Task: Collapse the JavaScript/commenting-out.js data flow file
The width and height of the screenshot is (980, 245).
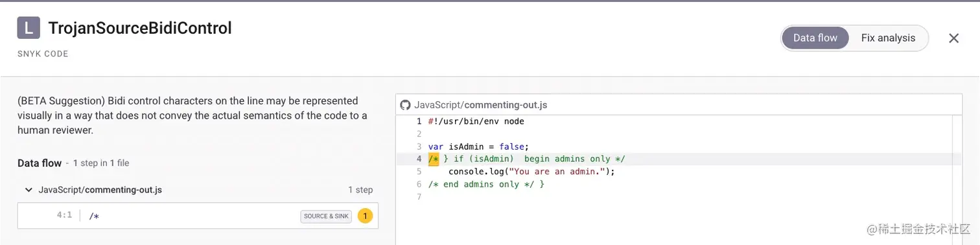Action: click(29, 190)
